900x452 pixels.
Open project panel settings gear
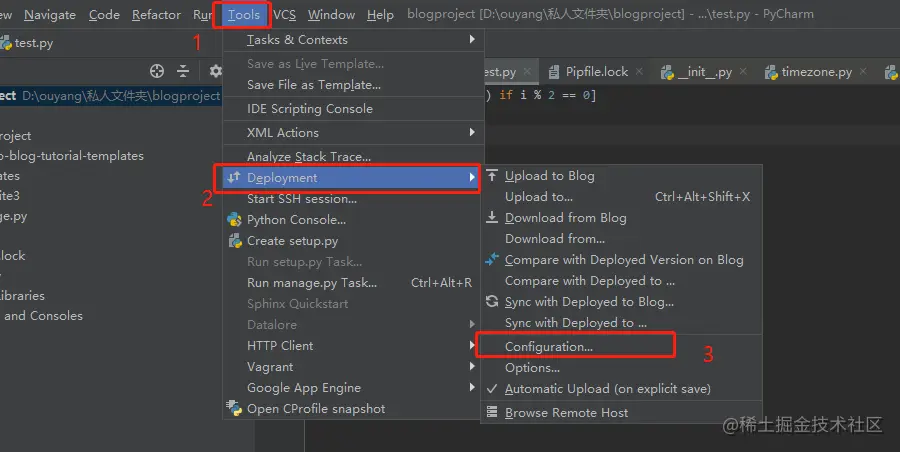click(x=215, y=71)
